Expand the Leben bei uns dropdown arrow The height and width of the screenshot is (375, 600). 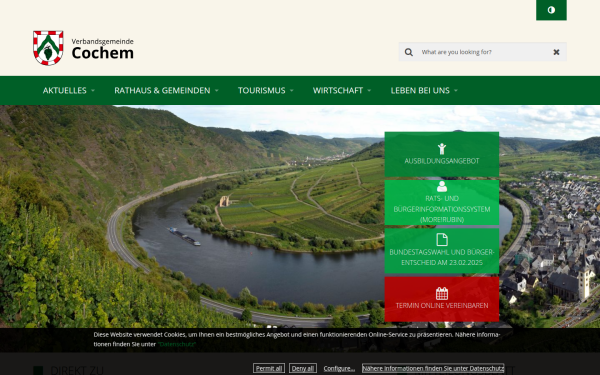pyautogui.click(x=456, y=90)
